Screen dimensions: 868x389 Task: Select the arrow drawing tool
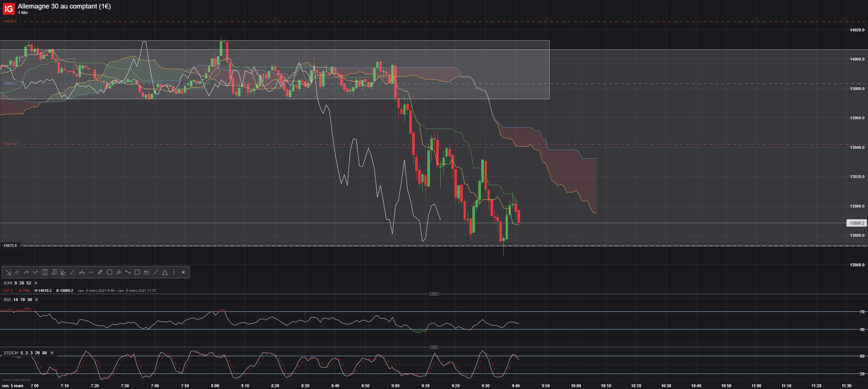(8, 272)
